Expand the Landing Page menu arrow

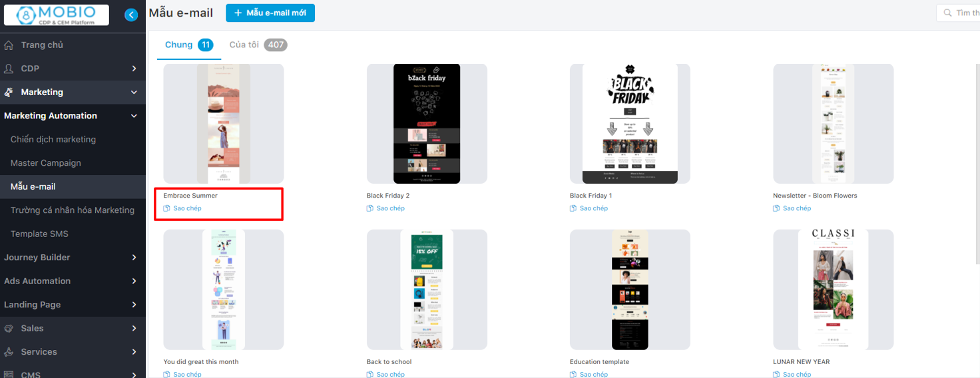pyautogui.click(x=134, y=305)
